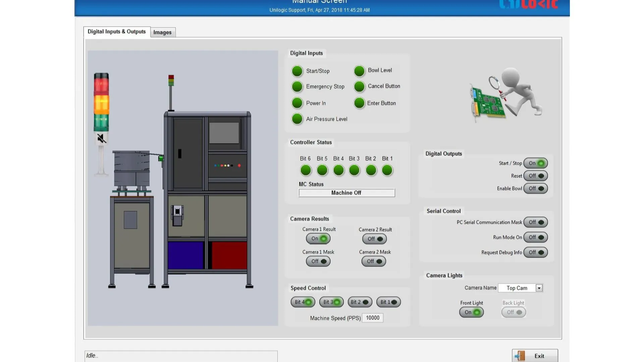Toggle the Front Light switch

[471, 312]
